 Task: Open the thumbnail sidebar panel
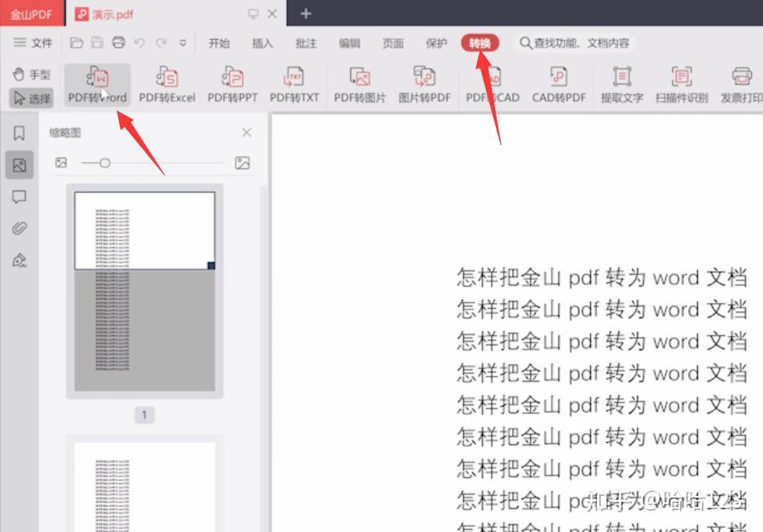tap(20, 165)
